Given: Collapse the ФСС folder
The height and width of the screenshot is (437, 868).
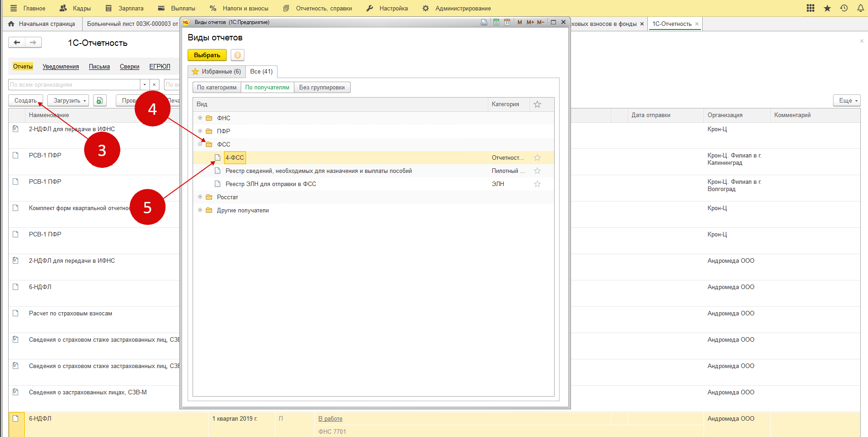Looking at the screenshot, I should [200, 144].
